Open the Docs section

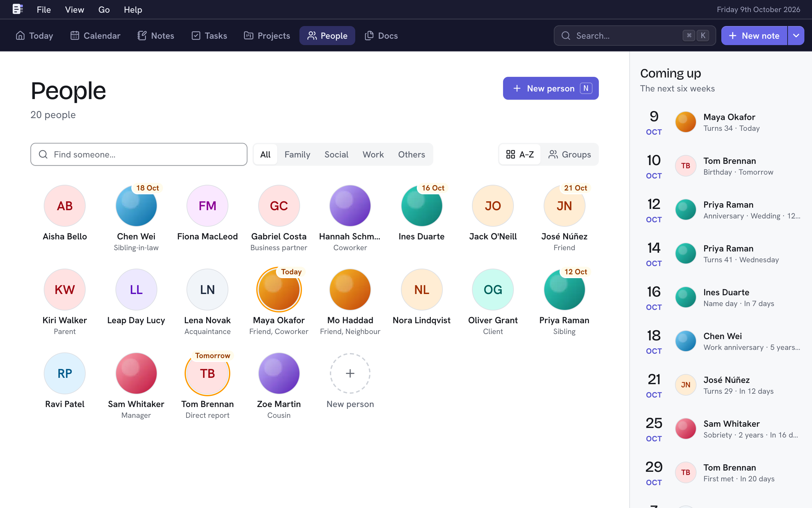point(381,36)
